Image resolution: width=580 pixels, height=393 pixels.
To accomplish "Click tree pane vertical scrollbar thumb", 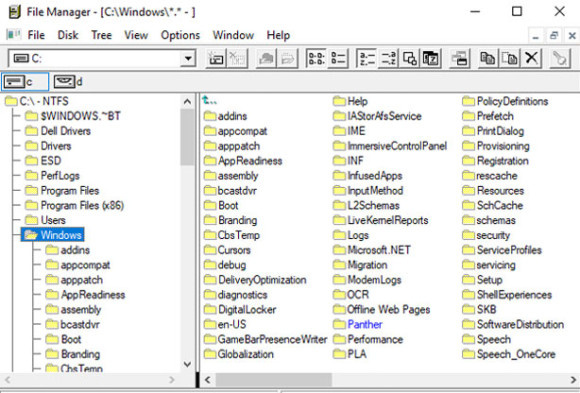I will 188,137.
